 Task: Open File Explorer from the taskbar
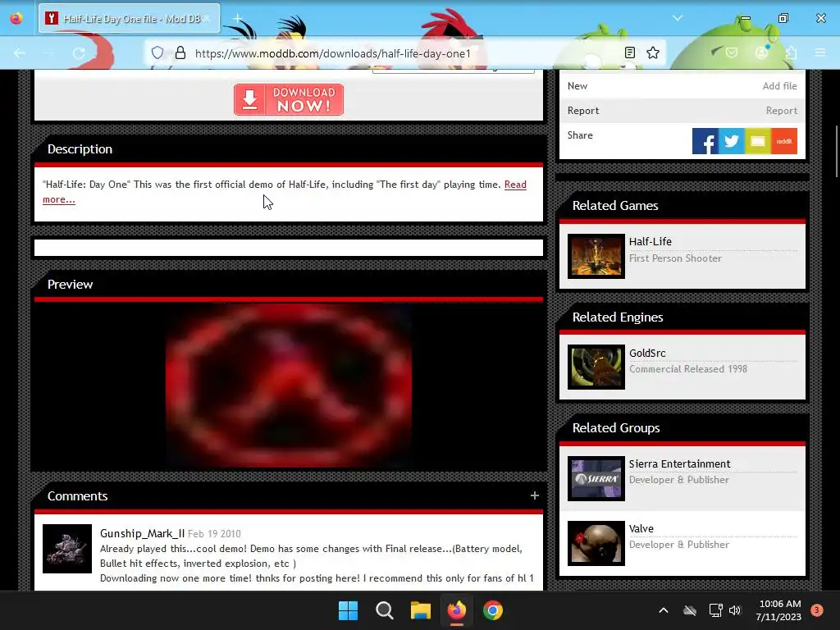421,610
